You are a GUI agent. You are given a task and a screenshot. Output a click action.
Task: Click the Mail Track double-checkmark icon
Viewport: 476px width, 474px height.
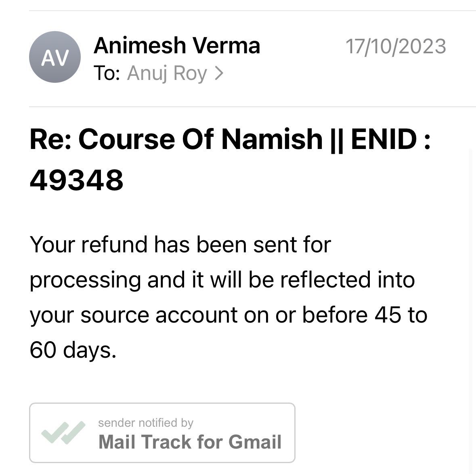[x=63, y=432]
